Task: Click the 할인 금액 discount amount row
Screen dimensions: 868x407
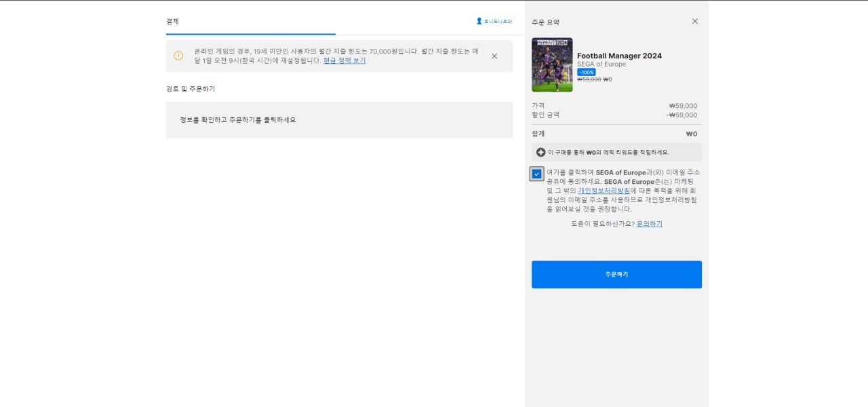Action: (x=616, y=115)
